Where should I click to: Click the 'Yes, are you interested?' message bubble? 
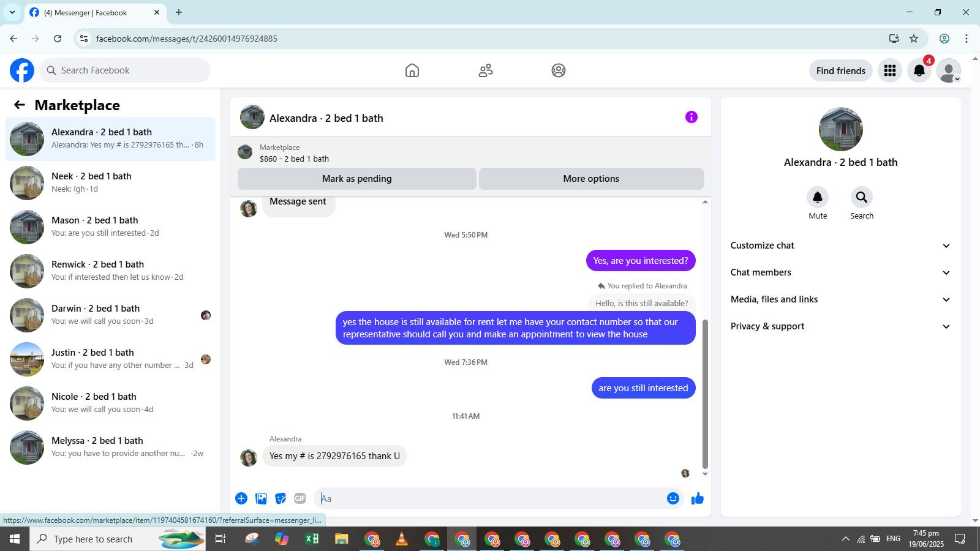pos(641,261)
